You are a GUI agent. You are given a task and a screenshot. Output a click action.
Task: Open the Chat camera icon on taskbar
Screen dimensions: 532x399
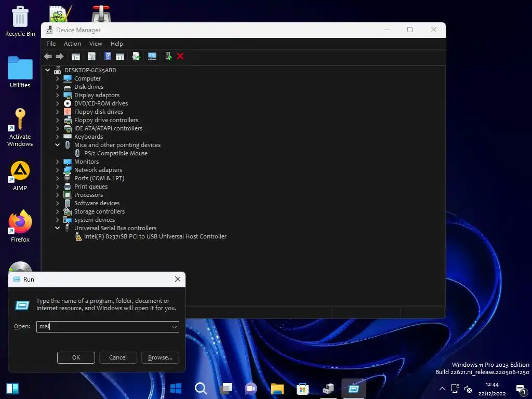coord(251,389)
